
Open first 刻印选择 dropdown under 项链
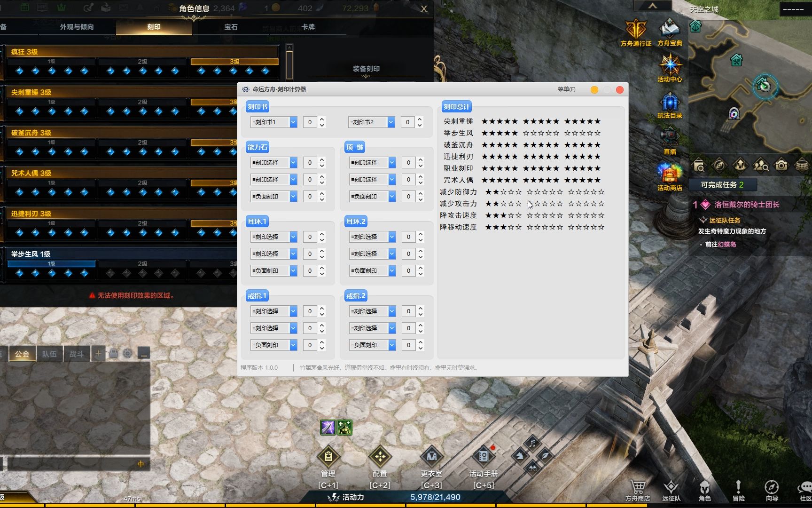coord(392,163)
